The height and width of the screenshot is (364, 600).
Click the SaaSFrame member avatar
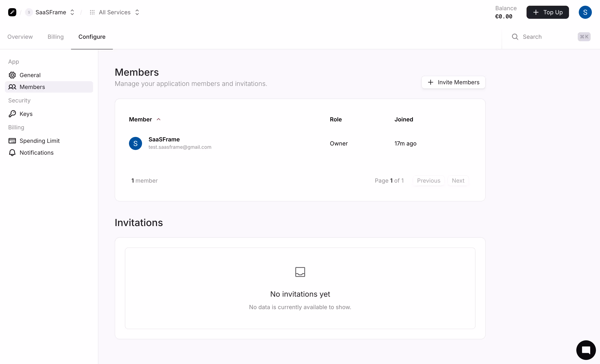coord(135,143)
